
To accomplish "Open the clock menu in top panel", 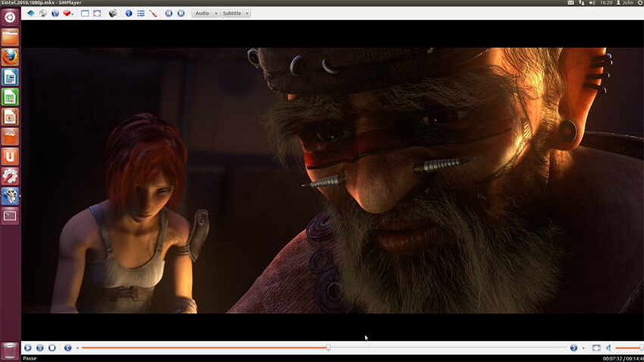I will [605, 2].
